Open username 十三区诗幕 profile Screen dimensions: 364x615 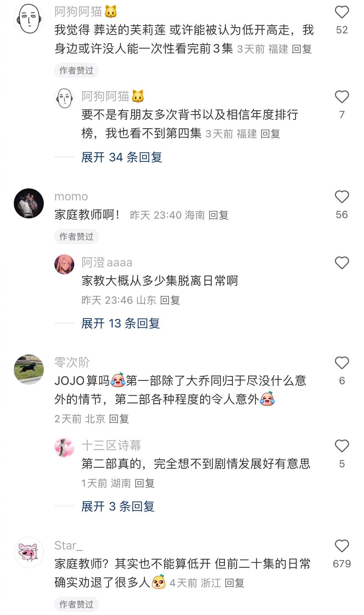click(111, 446)
